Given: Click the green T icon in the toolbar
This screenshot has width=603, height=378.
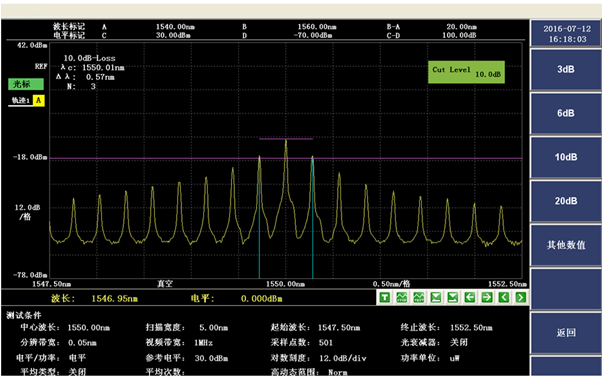Looking at the screenshot, I should click(x=385, y=297).
